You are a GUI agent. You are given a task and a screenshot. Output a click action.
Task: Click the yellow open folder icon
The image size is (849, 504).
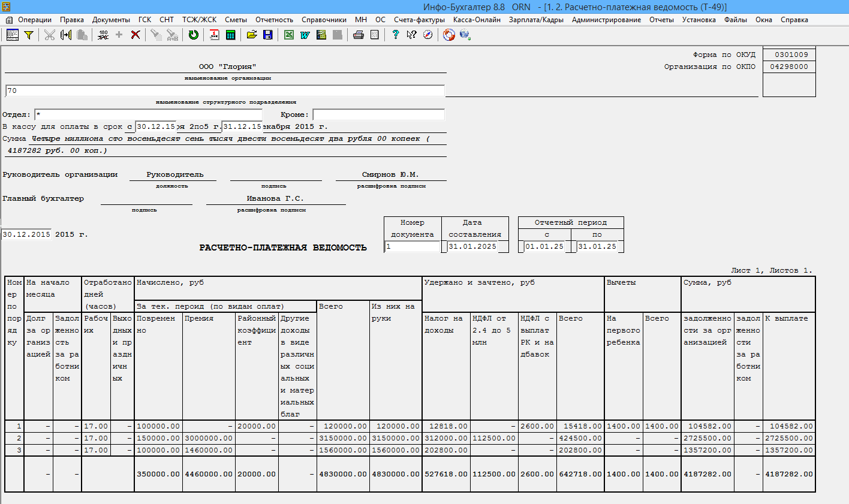[252, 35]
